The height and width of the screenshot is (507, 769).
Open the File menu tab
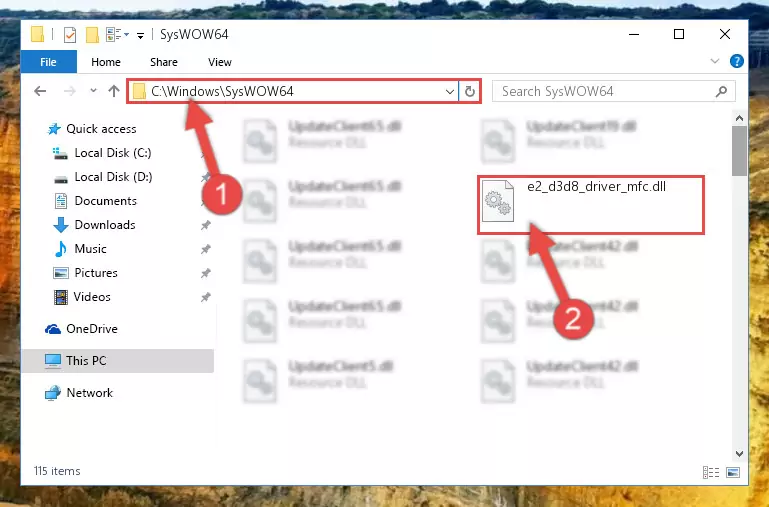point(49,62)
